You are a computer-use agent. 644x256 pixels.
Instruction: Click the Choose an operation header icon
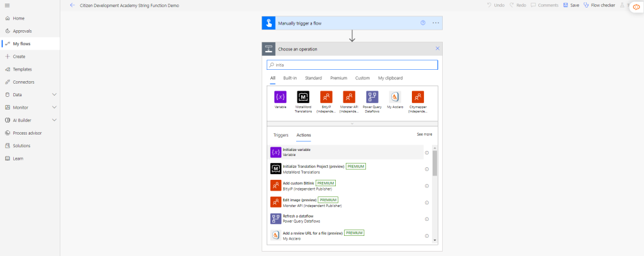click(268, 48)
